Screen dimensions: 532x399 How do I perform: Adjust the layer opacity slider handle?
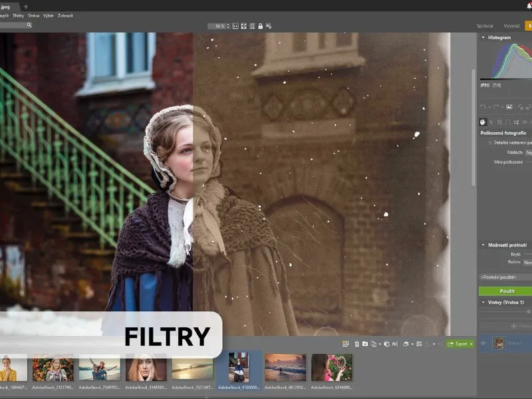(529, 311)
